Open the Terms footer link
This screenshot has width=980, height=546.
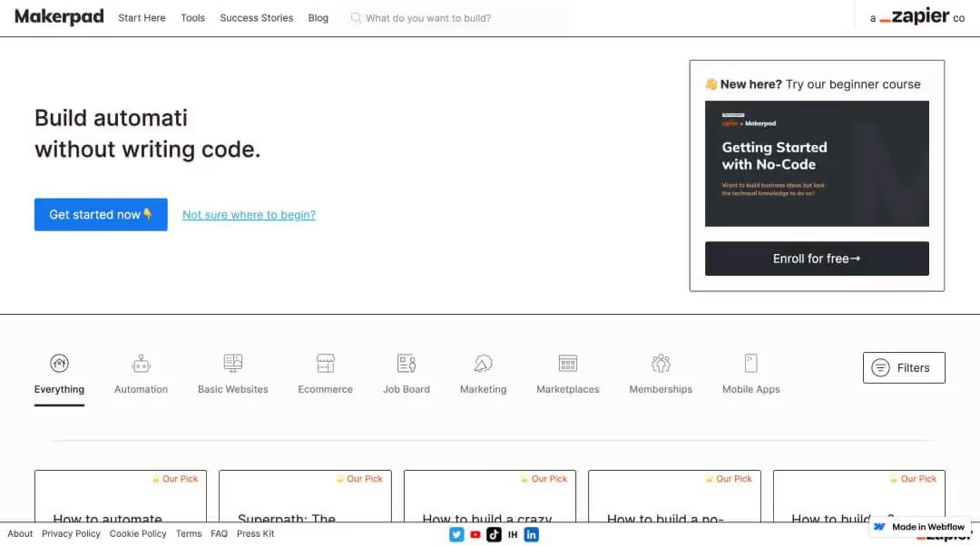click(189, 533)
